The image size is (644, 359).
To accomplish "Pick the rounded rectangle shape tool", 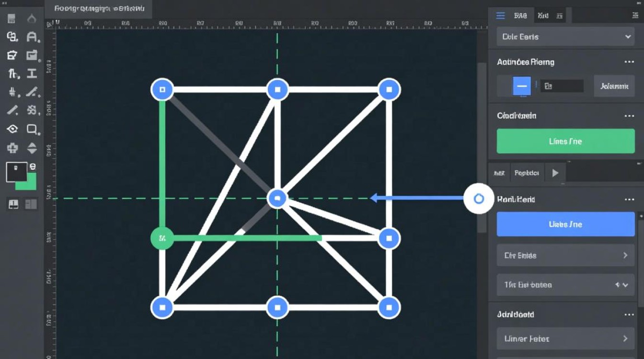I will [x=32, y=129].
